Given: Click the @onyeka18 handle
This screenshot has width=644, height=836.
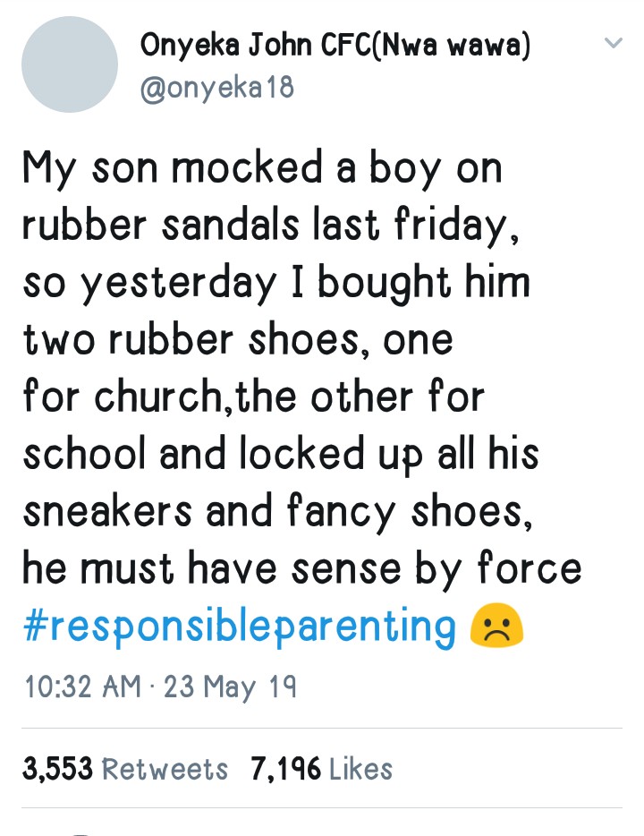Looking at the screenshot, I should click(216, 88).
